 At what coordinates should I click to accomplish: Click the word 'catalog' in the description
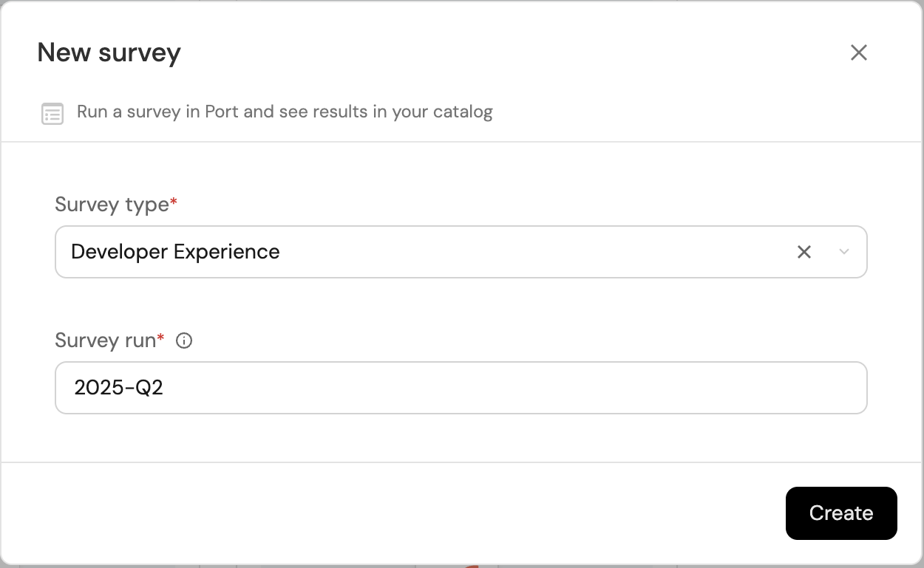pos(463,112)
